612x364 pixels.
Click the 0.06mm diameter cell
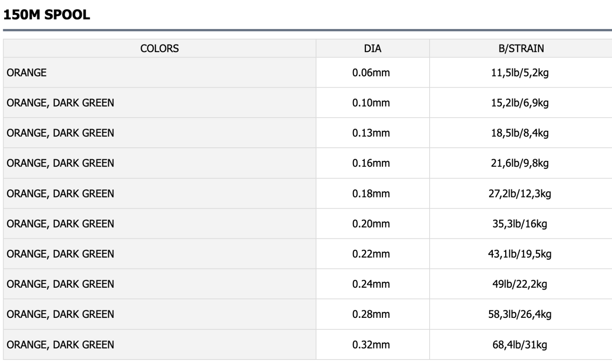pos(371,73)
